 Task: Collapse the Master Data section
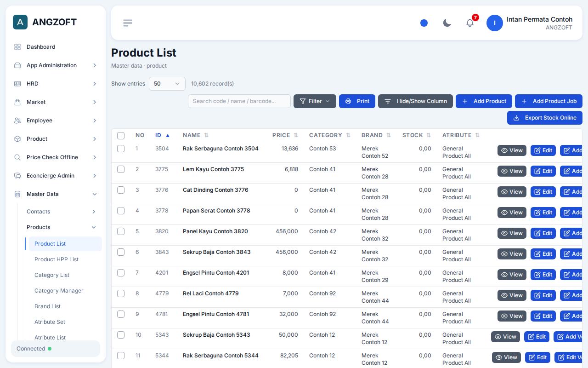click(x=56, y=194)
